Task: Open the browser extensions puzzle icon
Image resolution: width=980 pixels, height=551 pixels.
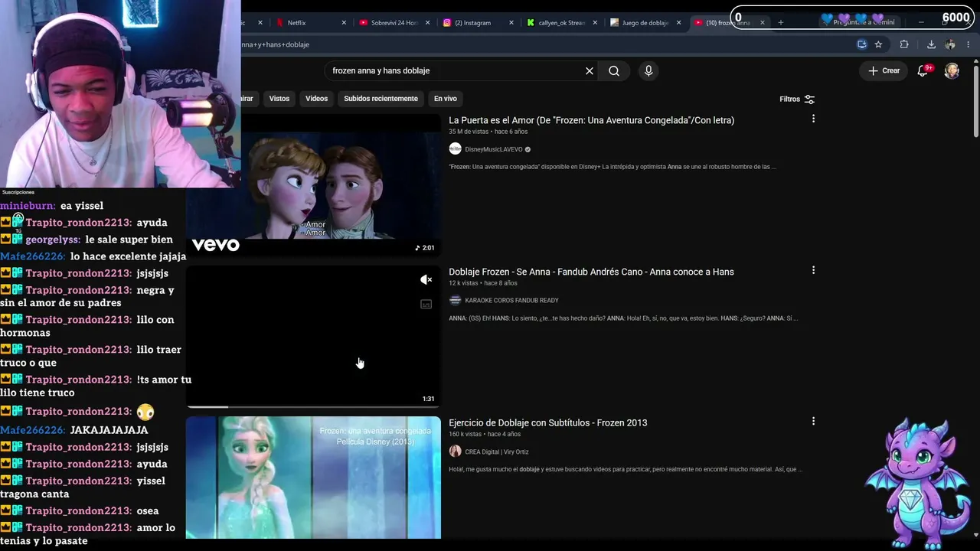Action: coord(904,44)
